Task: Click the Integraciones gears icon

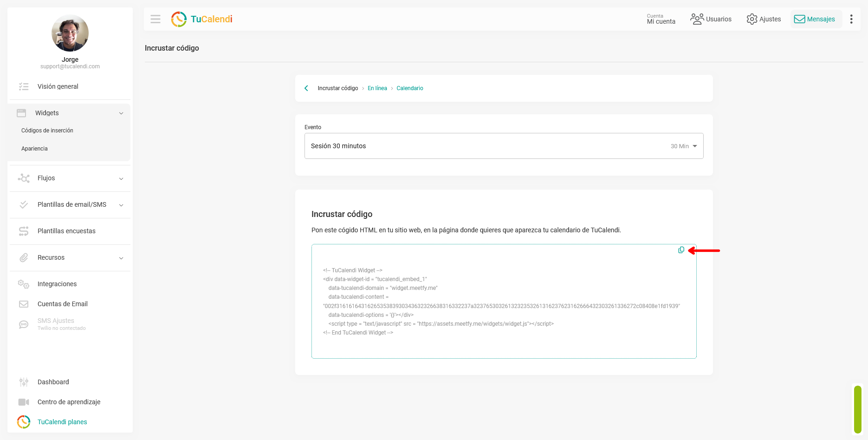Action: (24, 284)
